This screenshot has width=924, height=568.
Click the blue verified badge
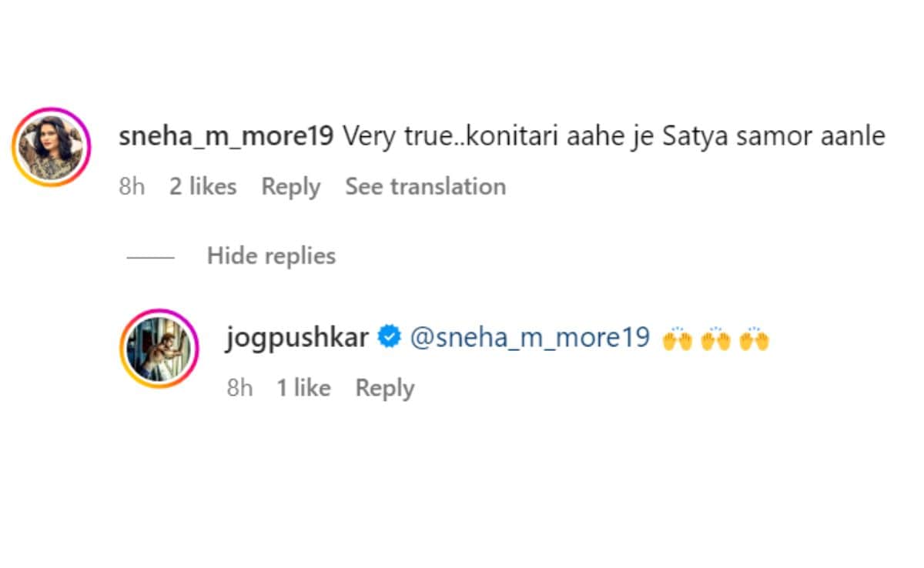tap(390, 338)
